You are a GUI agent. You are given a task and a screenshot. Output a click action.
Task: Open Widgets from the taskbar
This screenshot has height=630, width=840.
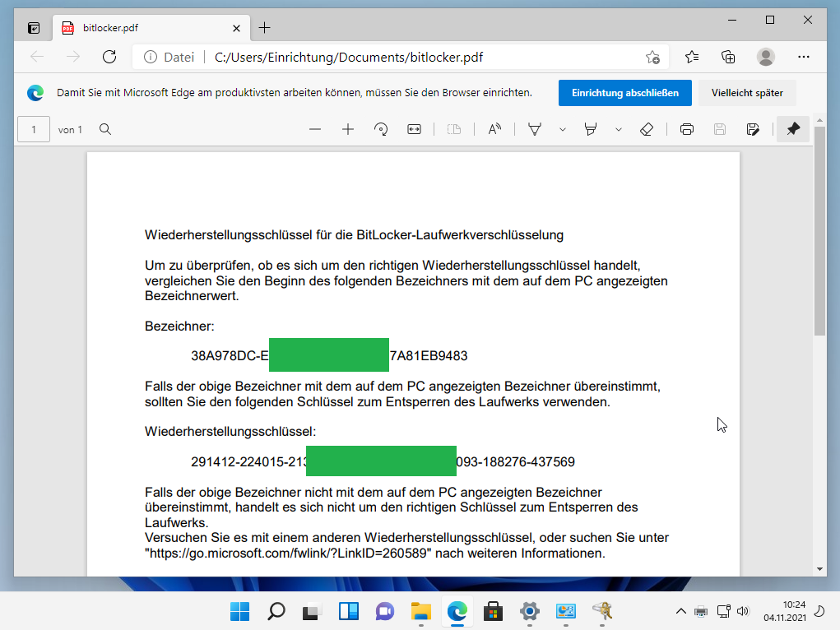pos(348,611)
